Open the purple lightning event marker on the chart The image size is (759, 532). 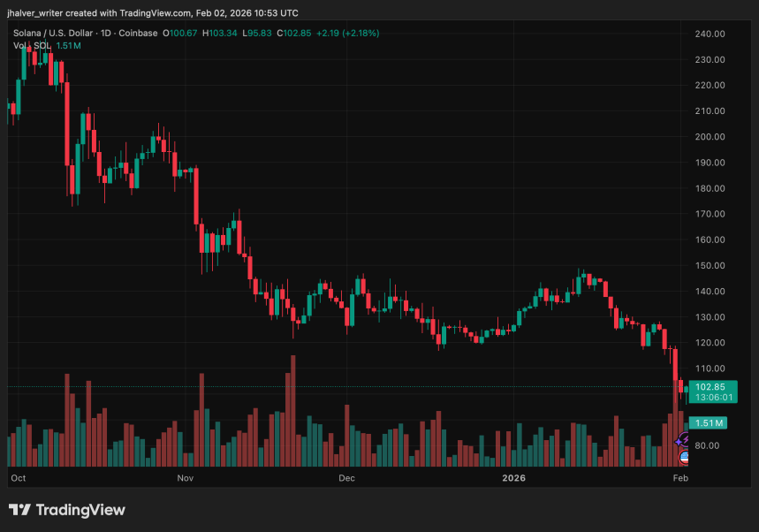coord(685,438)
